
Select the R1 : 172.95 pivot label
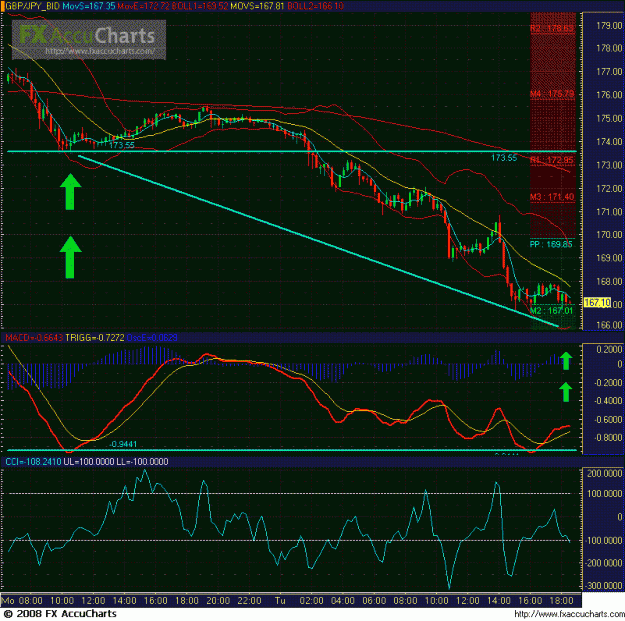(x=552, y=160)
